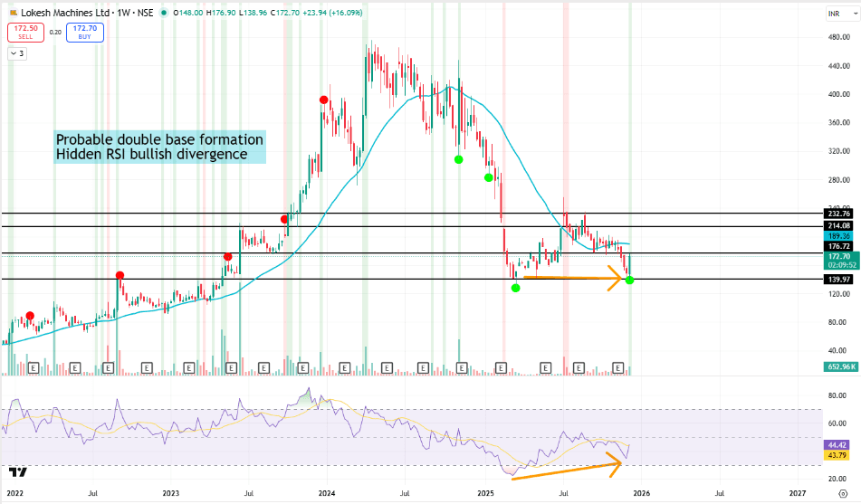The width and height of the screenshot is (861, 504).
Task: Click the purple 44.42 RSI value label
Action: [837, 445]
